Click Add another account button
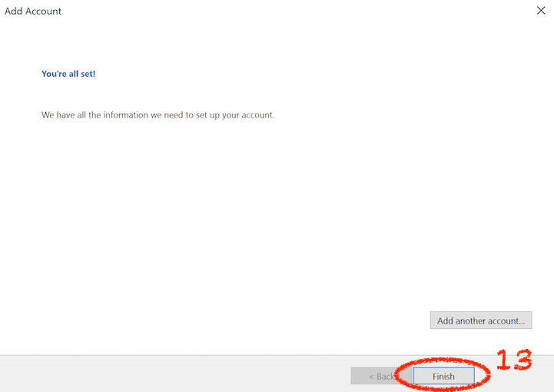The width and height of the screenshot is (554, 392). click(480, 321)
